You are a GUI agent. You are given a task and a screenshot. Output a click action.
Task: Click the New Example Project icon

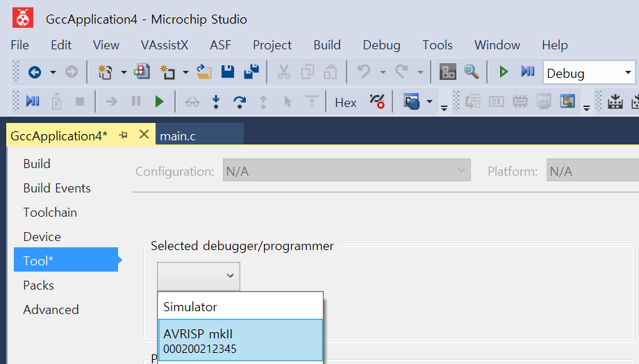point(142,72)
